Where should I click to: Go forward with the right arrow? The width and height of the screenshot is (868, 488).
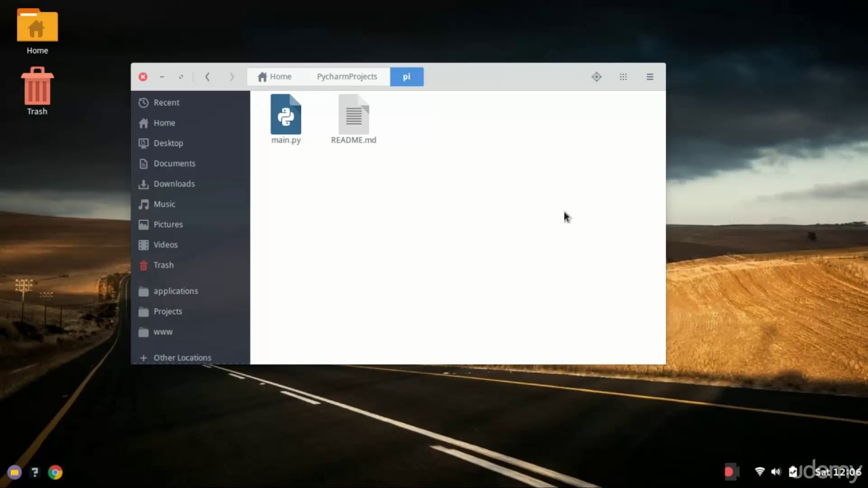coord(231,77)
